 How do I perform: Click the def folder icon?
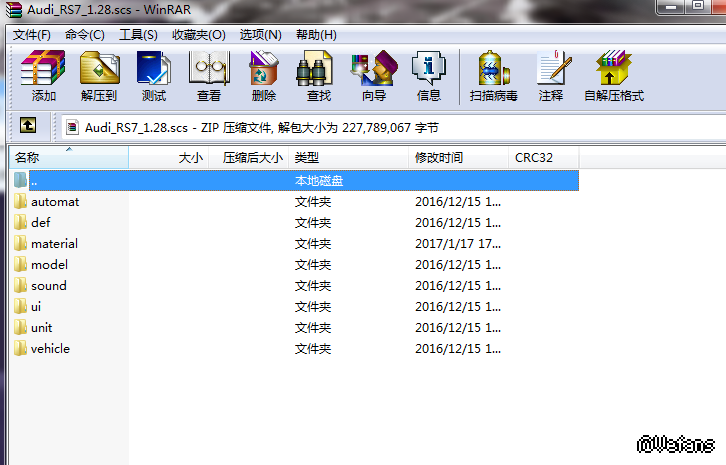point(20,222)
